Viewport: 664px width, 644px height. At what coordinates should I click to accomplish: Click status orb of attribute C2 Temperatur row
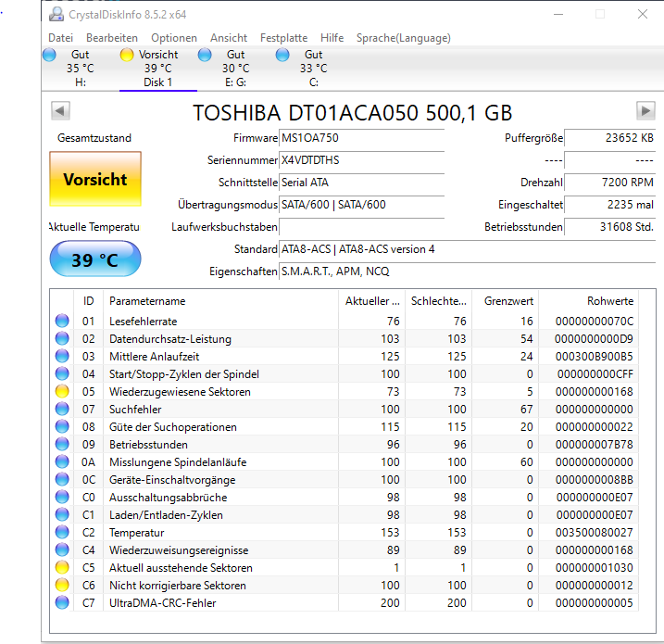(x=62, y=532)
